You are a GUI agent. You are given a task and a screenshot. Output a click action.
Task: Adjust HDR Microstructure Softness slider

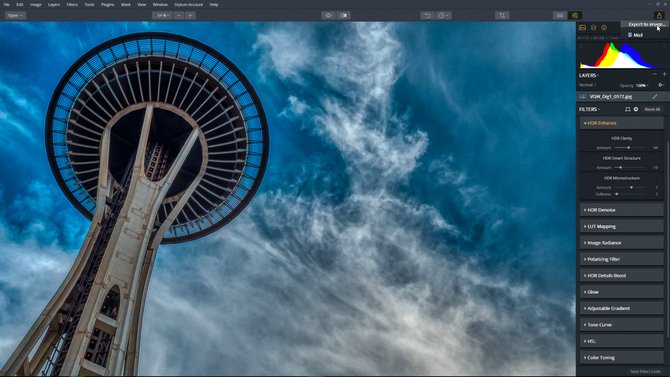(x=630, y=194)
